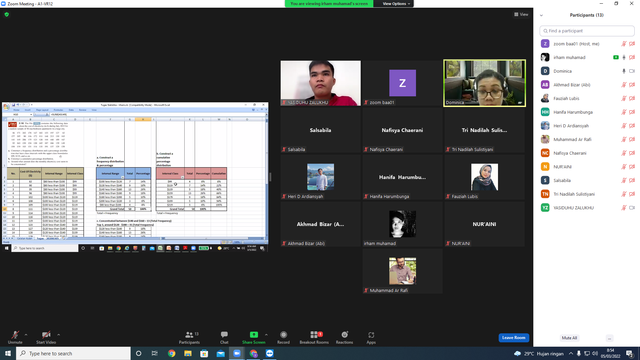
Task: Click irham muhamad's screen sharing indicator icon
Action: coord(616,58)
